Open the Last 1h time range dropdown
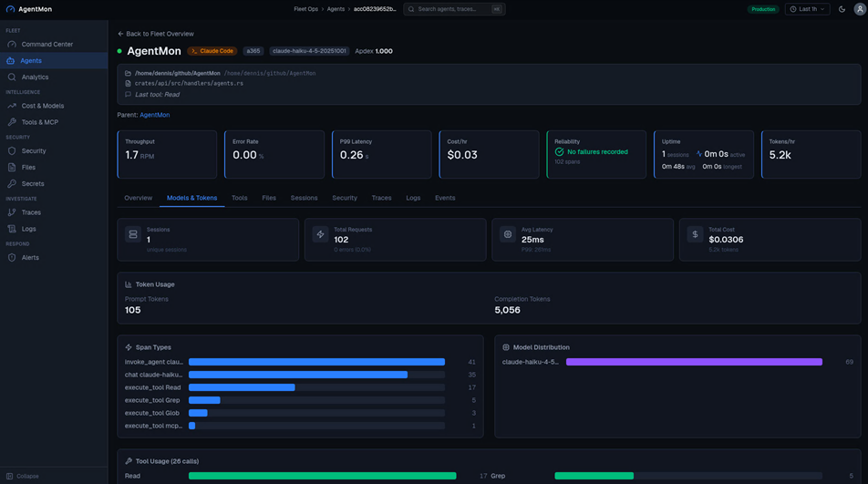Screen dimensions: 868x484 point(807,9)
